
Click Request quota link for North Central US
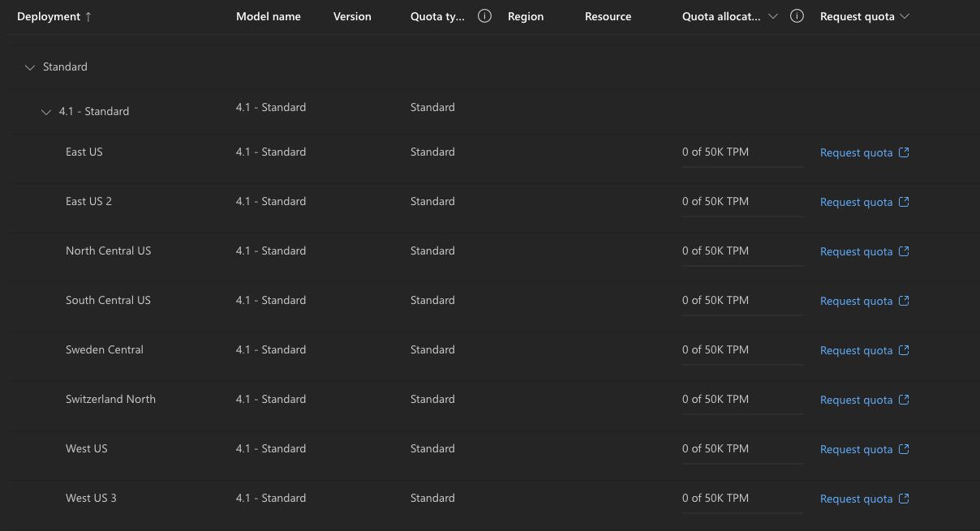tap(856, 251)
